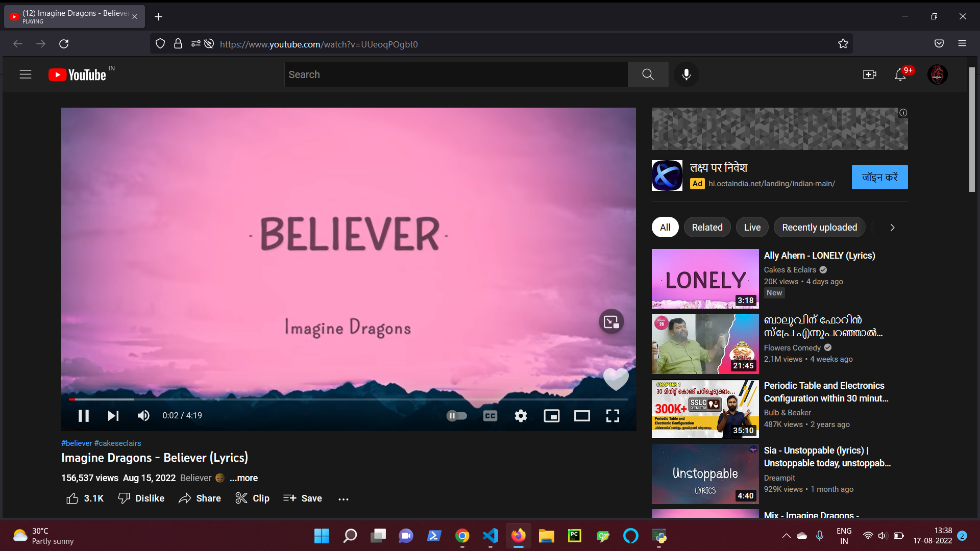Focus the YouTube search box
The height and width of the screenshot is (551, 980).
coord(456,74)
